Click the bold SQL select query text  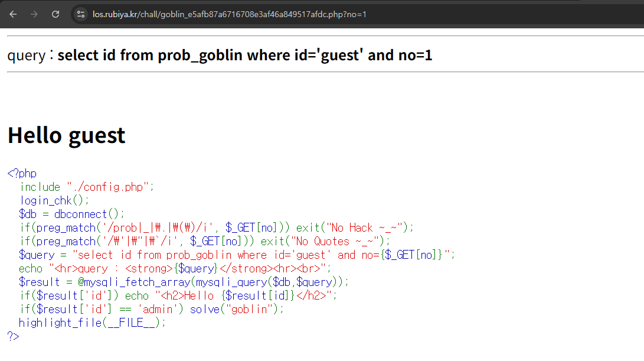tap(244, 55)
